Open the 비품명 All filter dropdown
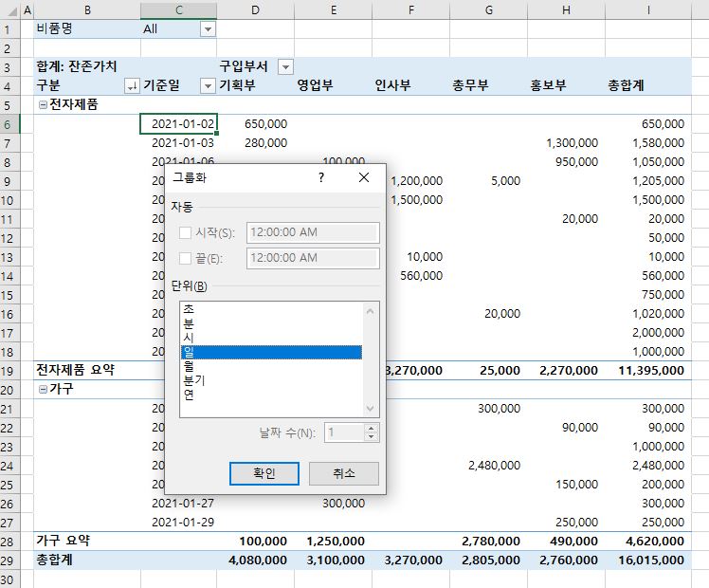Image resolution: width=709 pixels, height=588 pixels. click(x=208, y=29)
